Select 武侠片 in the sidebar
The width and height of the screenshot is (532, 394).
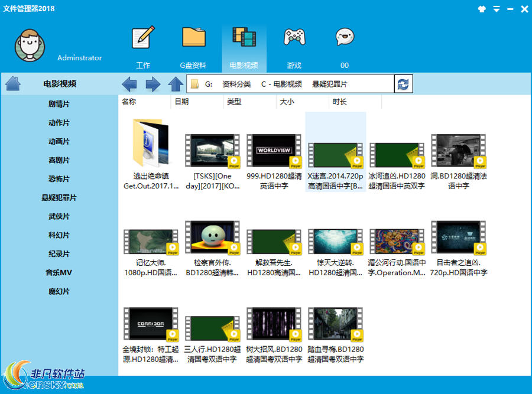coord(59,216)
